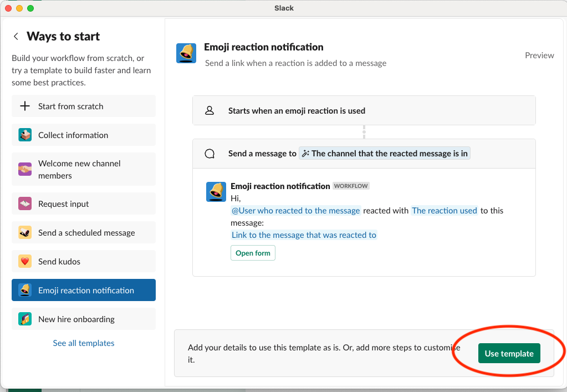Click the bell icon beside Emoji reaction notification title
This screenshot has width=567, height=392.
click(186, 53)
